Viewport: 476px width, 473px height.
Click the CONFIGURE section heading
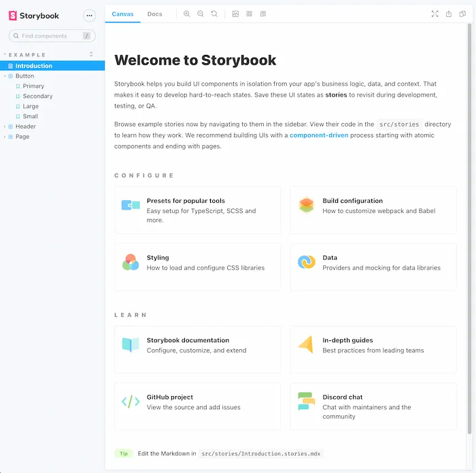(143, 176)
